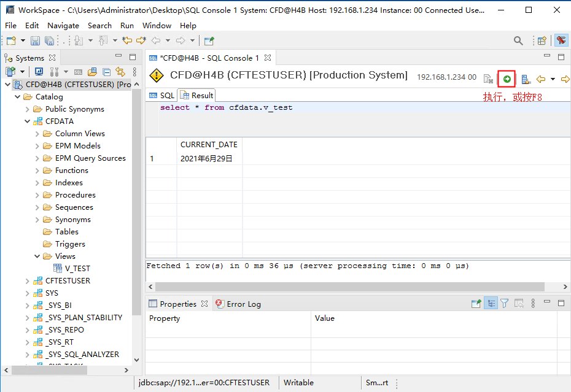Collapse the CFDATA catalog node
Screen dimensions: 571x392
pos(27,121)
